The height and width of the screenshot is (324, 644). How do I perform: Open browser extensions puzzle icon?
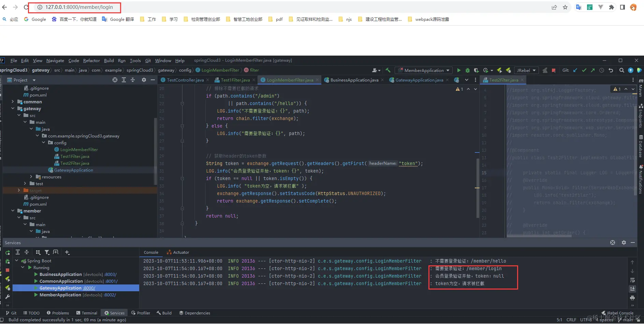coord(612,7)
